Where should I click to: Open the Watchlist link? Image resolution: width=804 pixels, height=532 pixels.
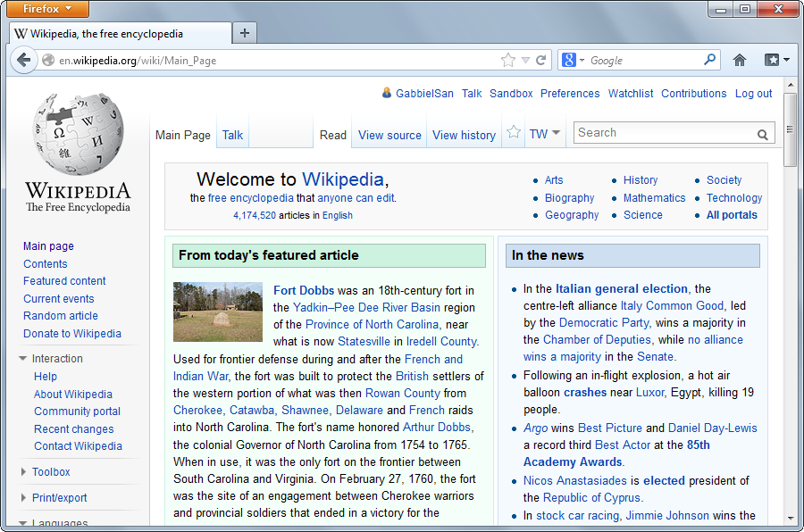pyautogui.click(x=631, y=94)
